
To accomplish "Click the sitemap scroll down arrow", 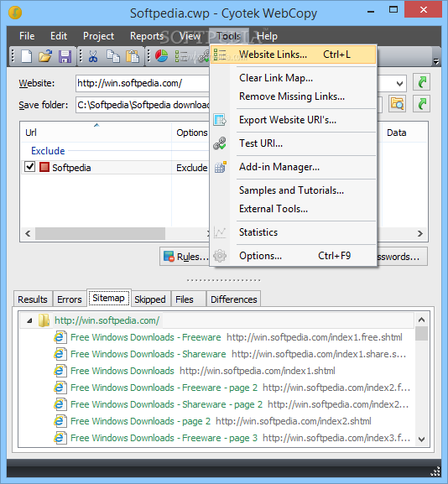I will click(421, 439).
